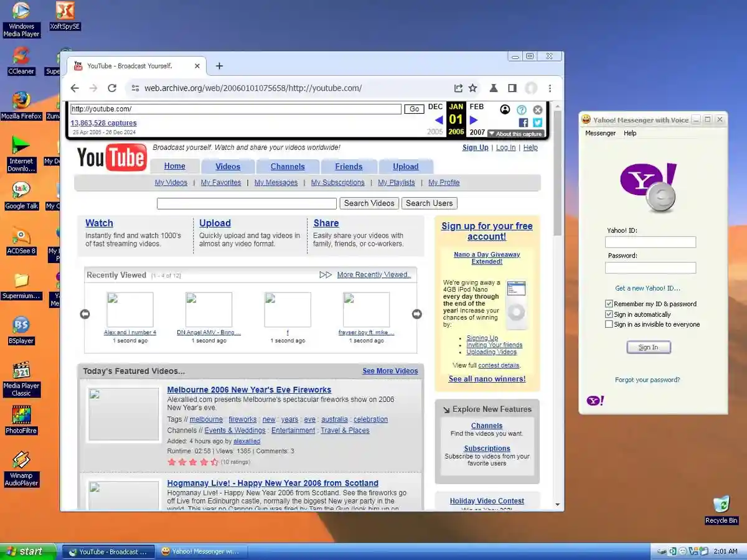Open Forgot your password link
This screenshot has width=747, height=560.
(647, 380)
